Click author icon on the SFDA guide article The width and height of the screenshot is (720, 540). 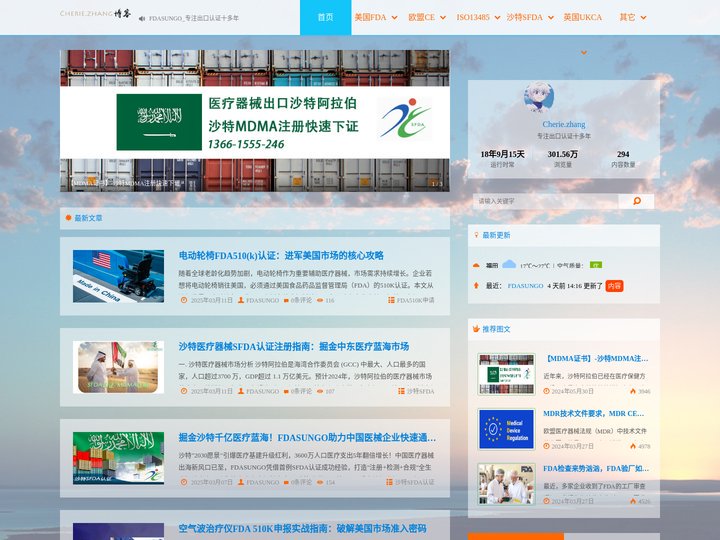241,391
